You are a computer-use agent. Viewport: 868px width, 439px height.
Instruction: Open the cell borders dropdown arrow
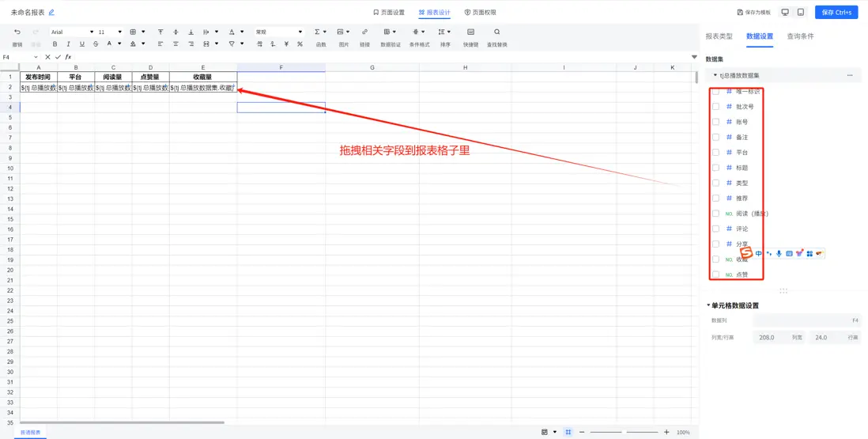point(143,32)
